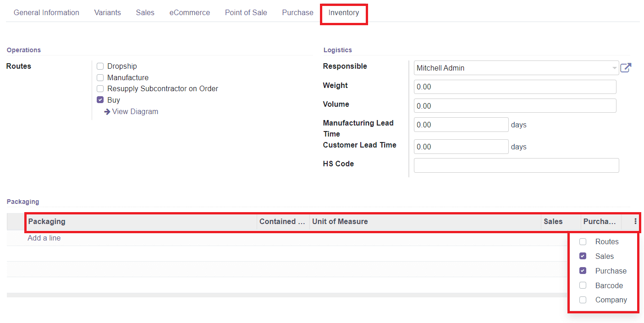Viewport: 644px width, 323px height.
Task: Enable the Barcode column option
Action: (583, 285)
